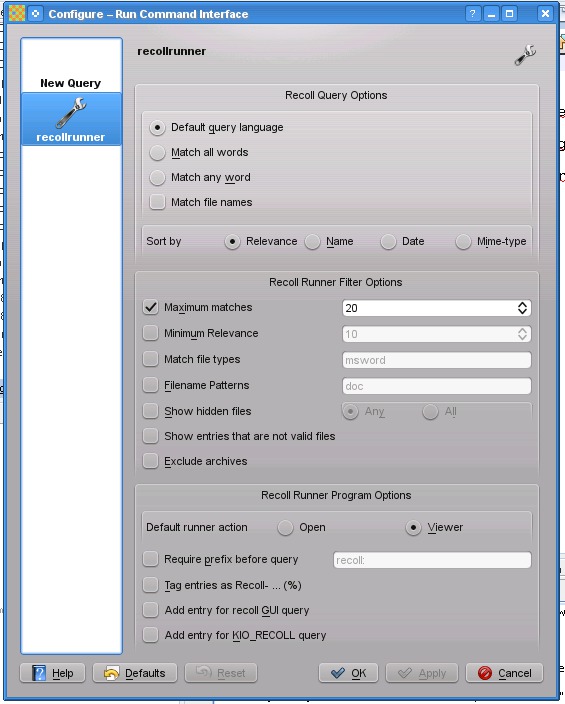Sort by Date
This screenshot has height=704, width=565.
[388, 242]
